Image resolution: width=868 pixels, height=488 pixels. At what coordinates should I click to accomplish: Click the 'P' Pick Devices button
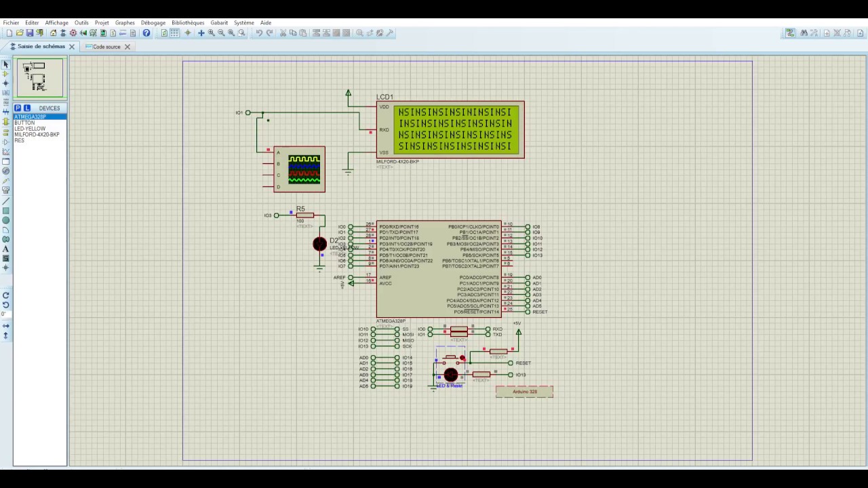(x=18, y=108)
